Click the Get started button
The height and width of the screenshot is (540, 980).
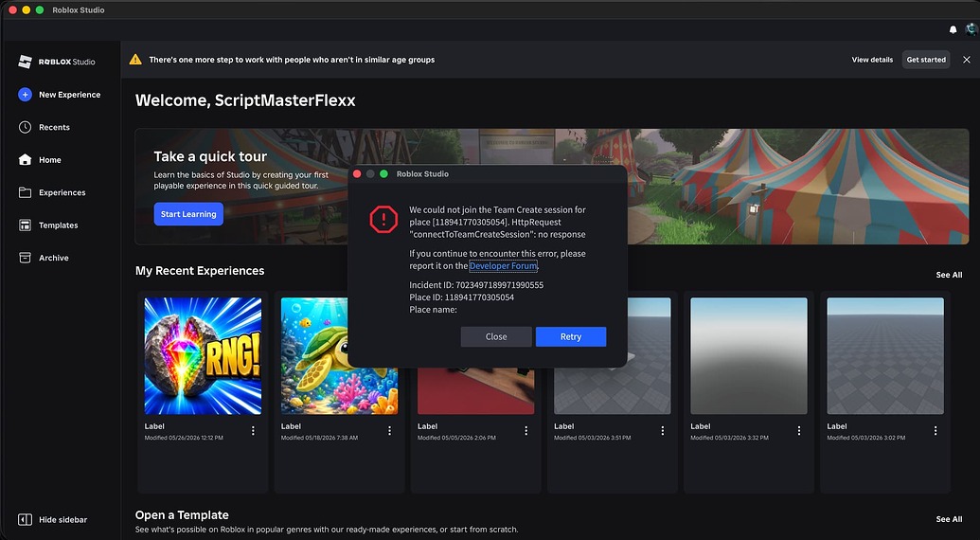coord(926,60)
